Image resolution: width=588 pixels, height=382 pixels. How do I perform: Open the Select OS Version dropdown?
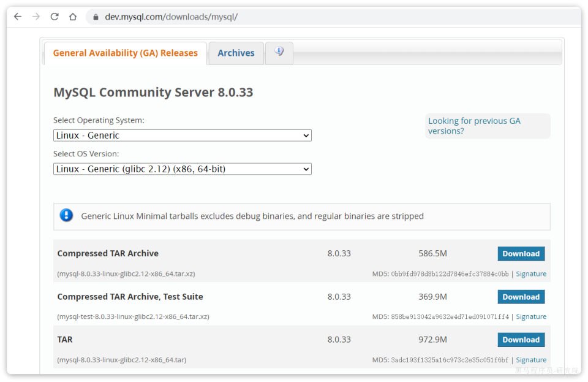(183, 169)
